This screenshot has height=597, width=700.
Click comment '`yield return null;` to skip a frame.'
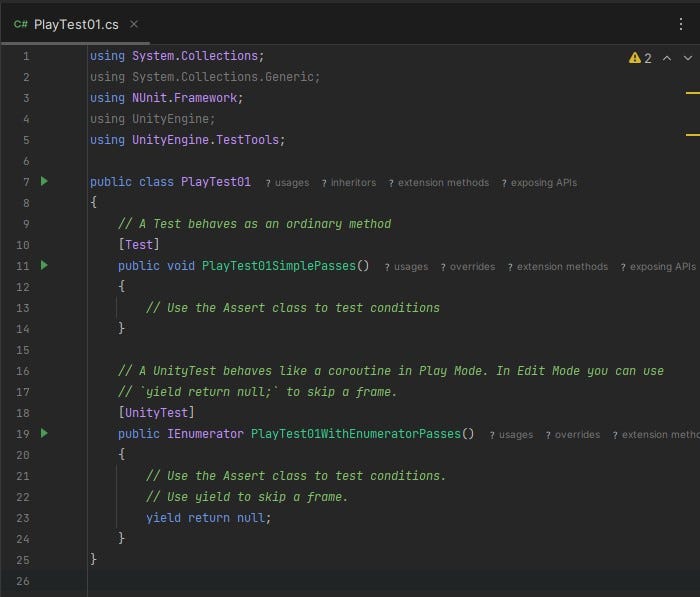258,392
